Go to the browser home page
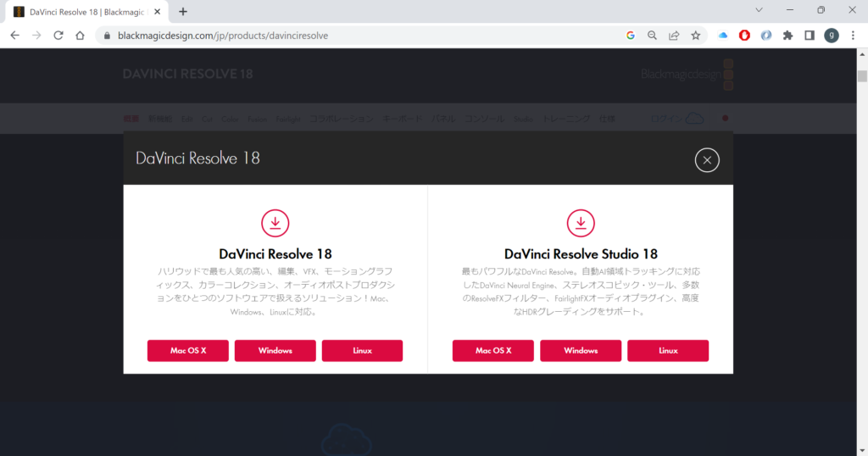The width and height of the screenshot is (868, 456). pyautogui.click(x=80, y=36)
